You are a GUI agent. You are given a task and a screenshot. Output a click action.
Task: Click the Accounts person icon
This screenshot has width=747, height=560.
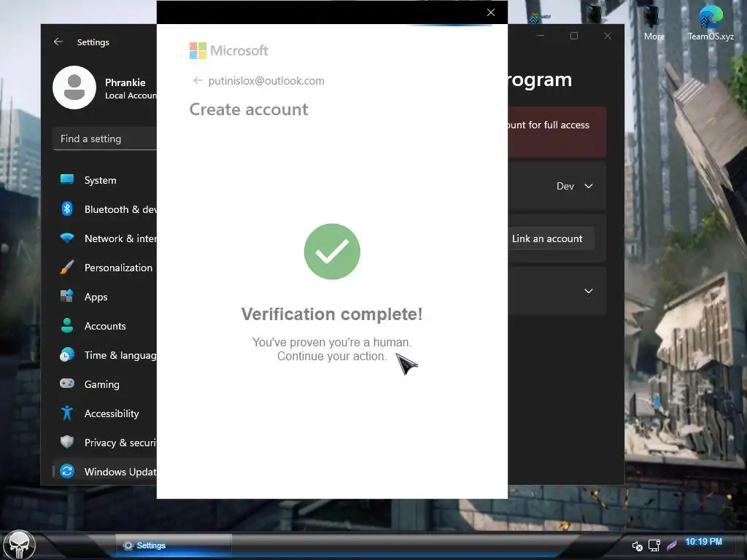[67, 325]
